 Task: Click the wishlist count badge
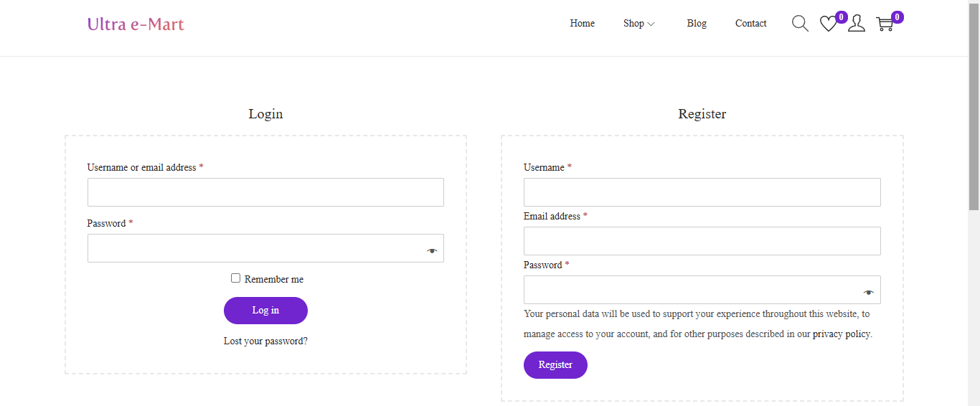click(x=842, y=17)
